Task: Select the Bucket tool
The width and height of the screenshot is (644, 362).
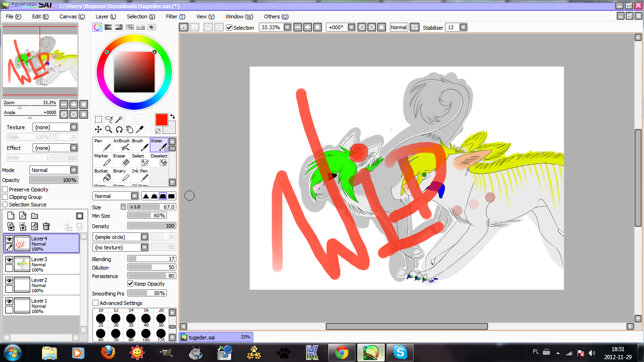Action: coord(102,175)
